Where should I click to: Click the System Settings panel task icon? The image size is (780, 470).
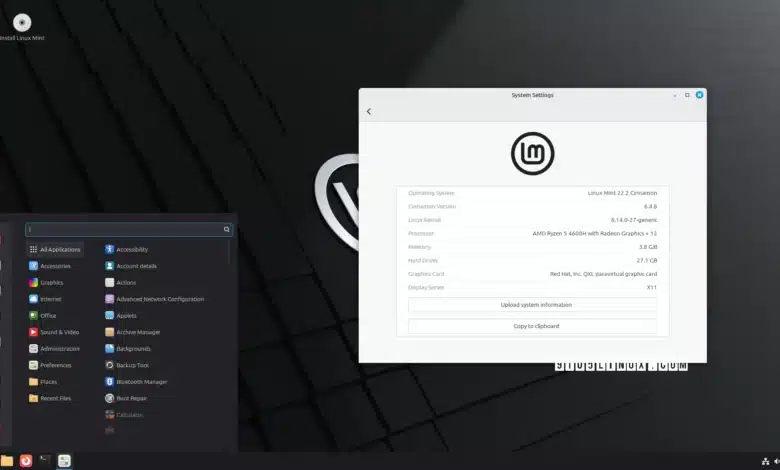pyautogui.click(x=64, y=461)
